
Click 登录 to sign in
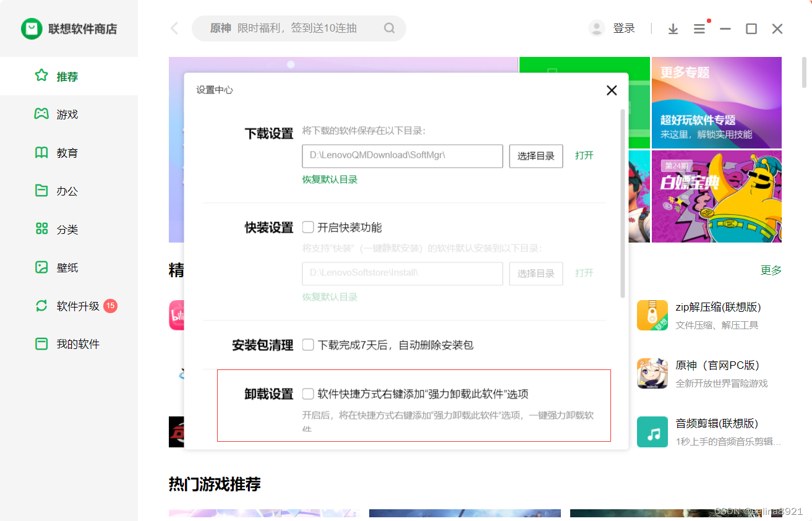[x=624, y=28]
